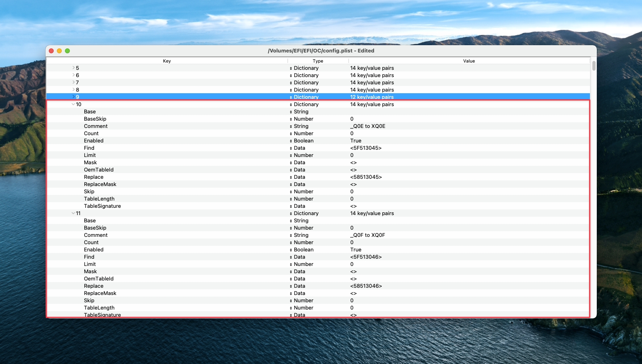642x364 pixels.
Task: Expand dictionary item 5
Action: pos(73,68)
